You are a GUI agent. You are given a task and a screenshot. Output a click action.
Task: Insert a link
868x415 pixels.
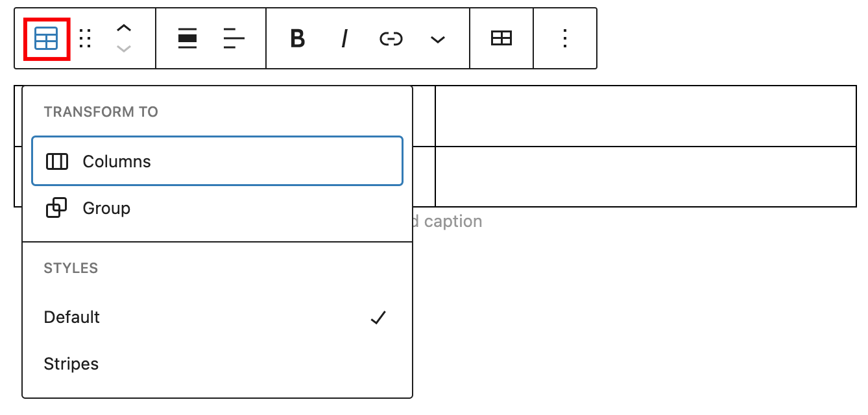(x=391, y=38)
